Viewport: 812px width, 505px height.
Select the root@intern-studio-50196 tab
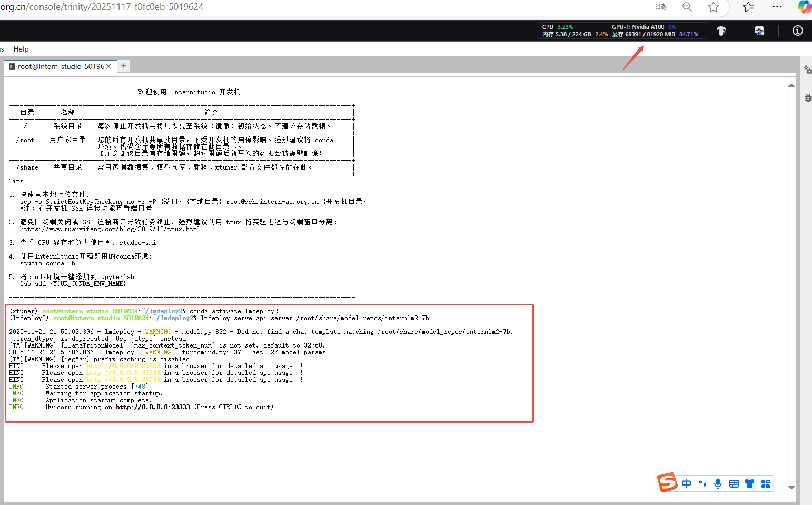61,66
